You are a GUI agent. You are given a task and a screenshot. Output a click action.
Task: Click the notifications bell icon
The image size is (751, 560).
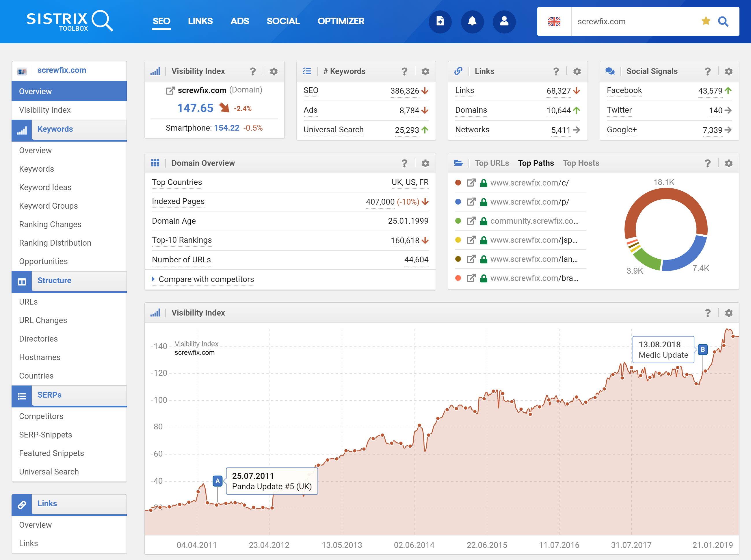point(472,21)
